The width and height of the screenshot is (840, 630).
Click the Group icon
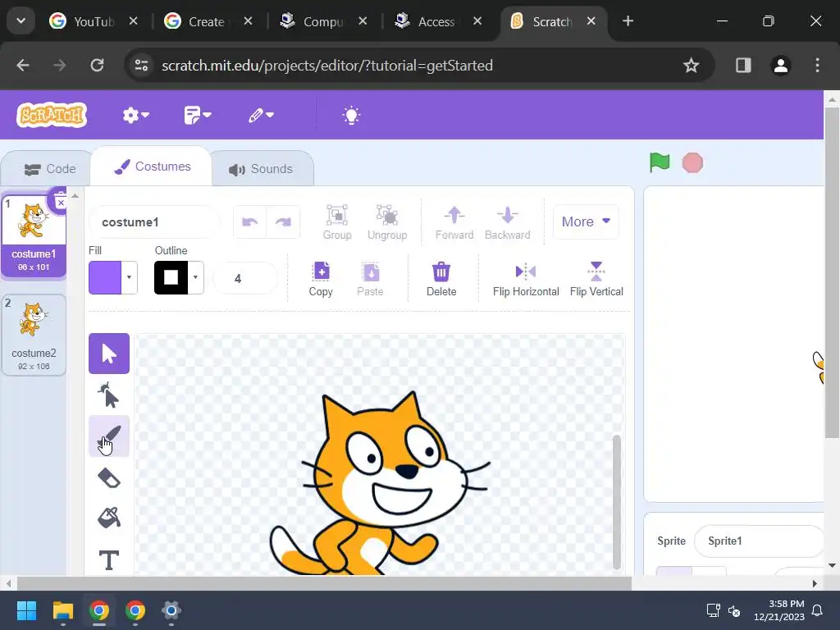[x=337, y=222]
